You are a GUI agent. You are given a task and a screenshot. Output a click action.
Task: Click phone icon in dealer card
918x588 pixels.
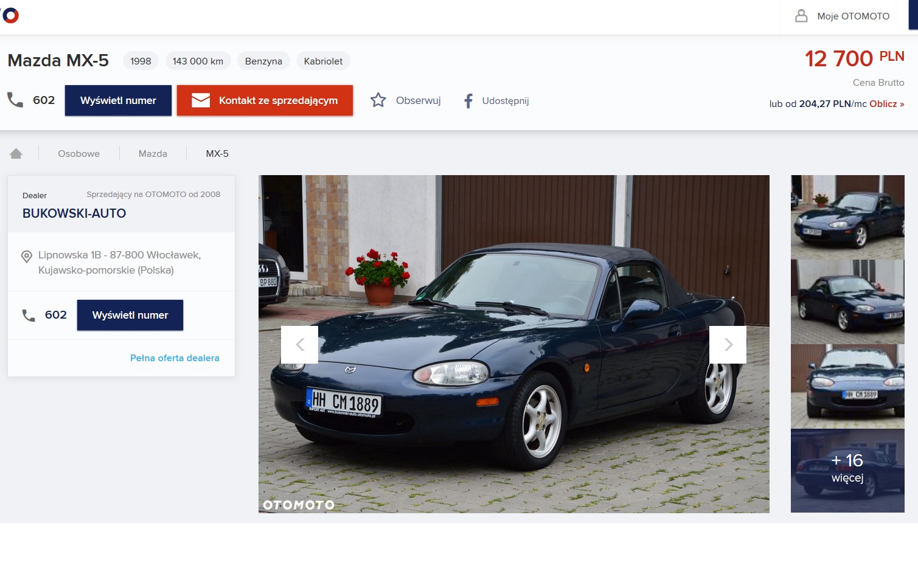tap(29, 315)
